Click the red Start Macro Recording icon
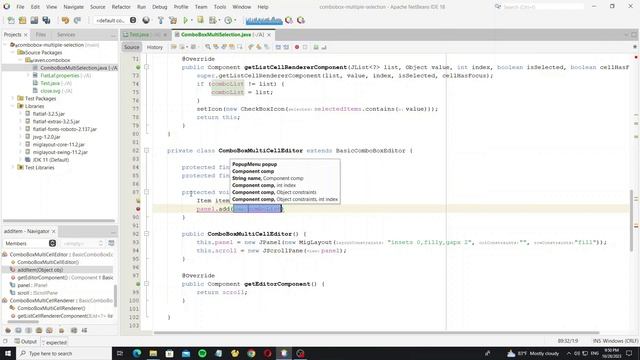This screenshot has height=360, width=640. click(297, 47)
